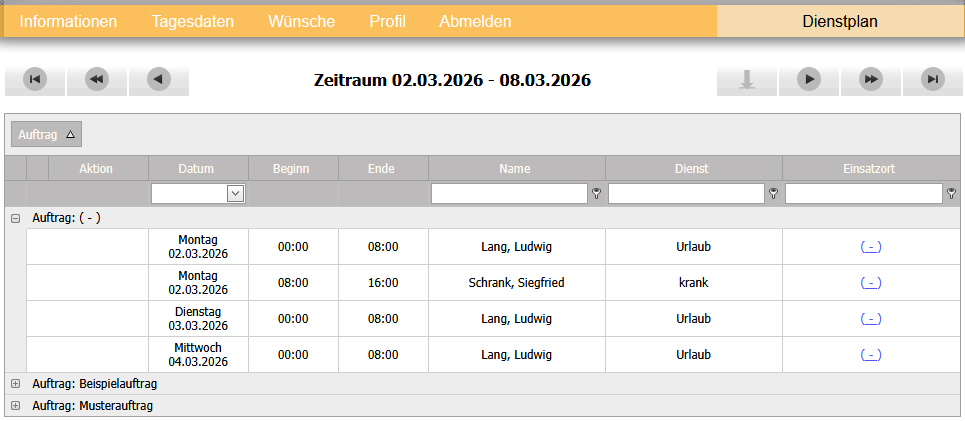Open Einsatzort link for Schrank, Siegfried row
The width and height of the screenshot is (965, 421).
pyautogui.click(x=870, y=283)
